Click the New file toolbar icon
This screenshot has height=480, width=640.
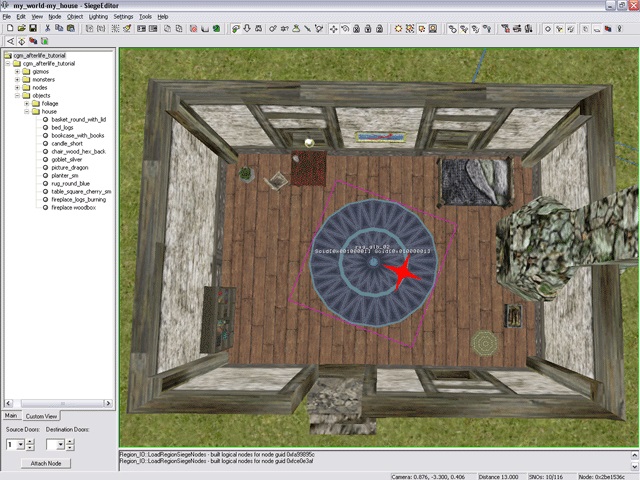(x=9, y=28)
